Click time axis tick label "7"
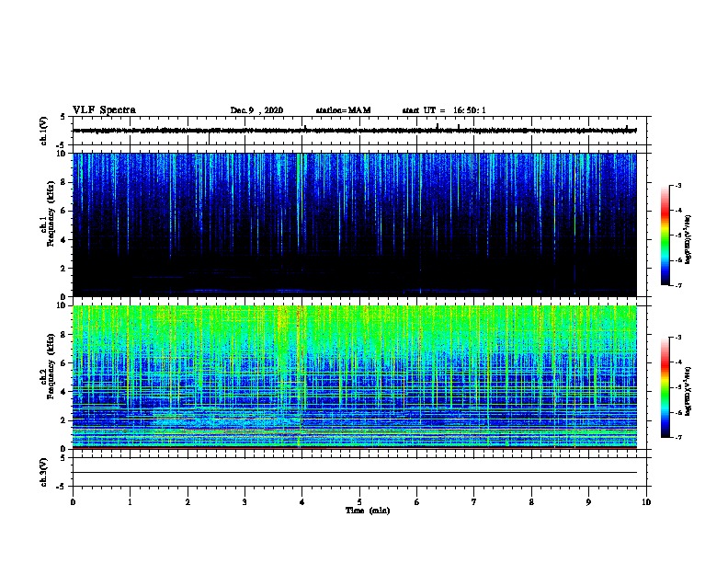 474,502
